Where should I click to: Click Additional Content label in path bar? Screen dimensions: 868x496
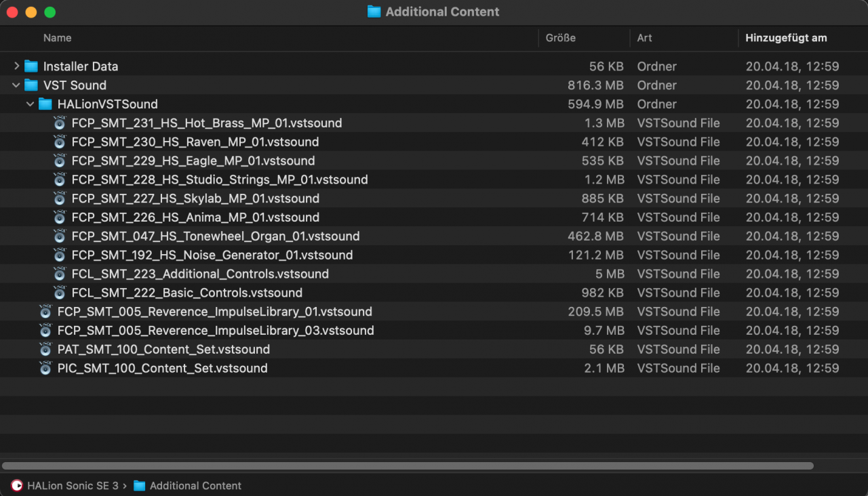(x=195, y=486)
